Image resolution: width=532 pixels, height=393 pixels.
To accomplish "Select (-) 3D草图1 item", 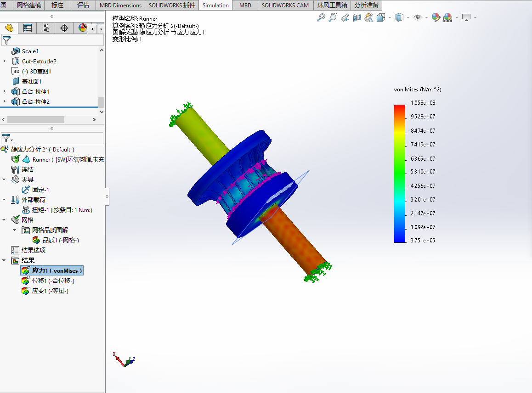I will [37, 71].
